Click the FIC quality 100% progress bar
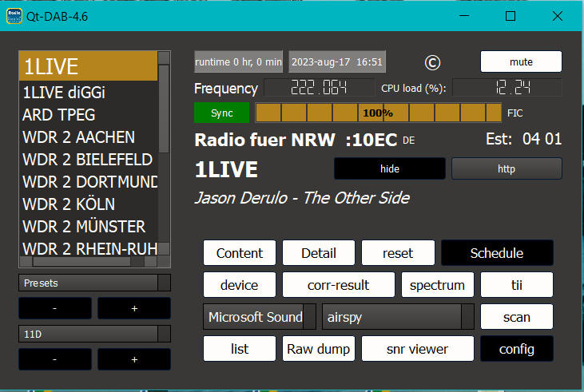 tap(378, 113)
